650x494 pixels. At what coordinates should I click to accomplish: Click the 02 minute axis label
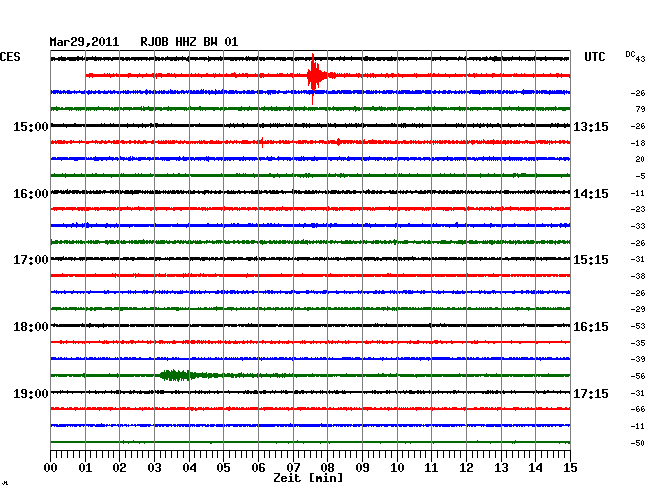pos(119,468)
